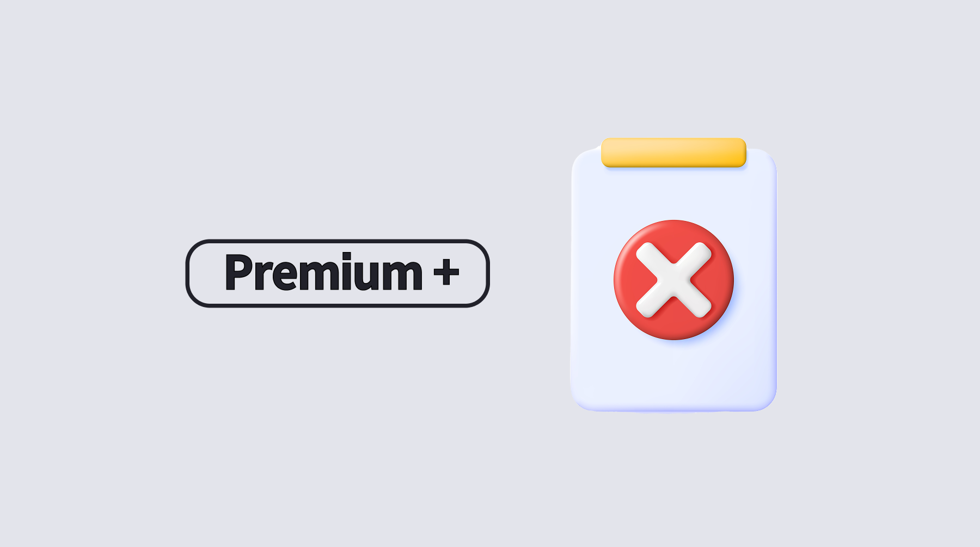Click the blank clipboard area below the red circle
The height and width of the screenshot is (547, 980).
[673, 376]
